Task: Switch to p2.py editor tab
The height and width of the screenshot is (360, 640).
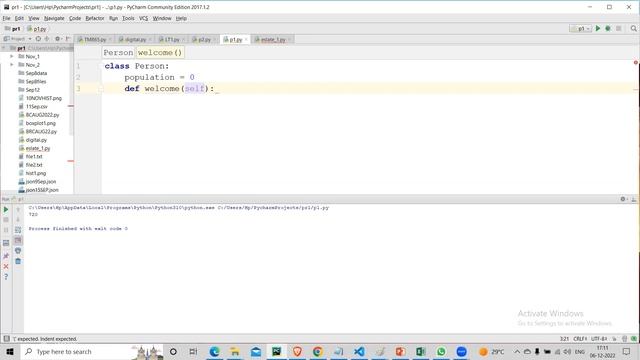Action: click(204, 40)
